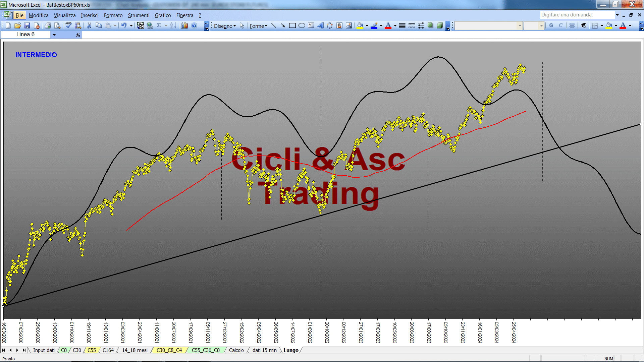
Task: Click the Select Objects pointer icon
Action: point(242,25)
